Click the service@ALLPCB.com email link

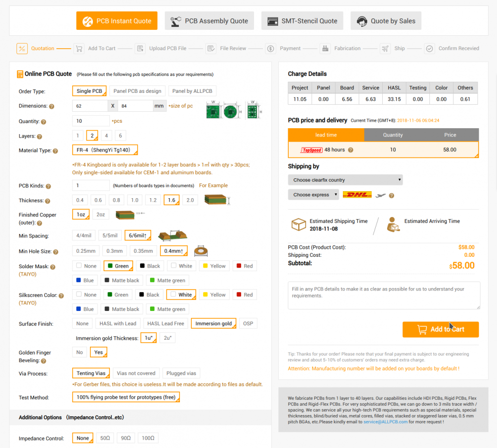tap(386, 422)
